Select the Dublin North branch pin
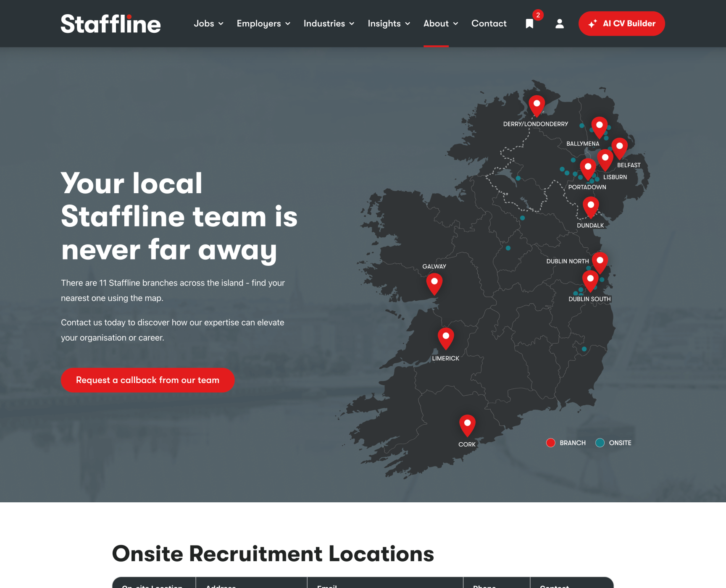 (600, 262)
